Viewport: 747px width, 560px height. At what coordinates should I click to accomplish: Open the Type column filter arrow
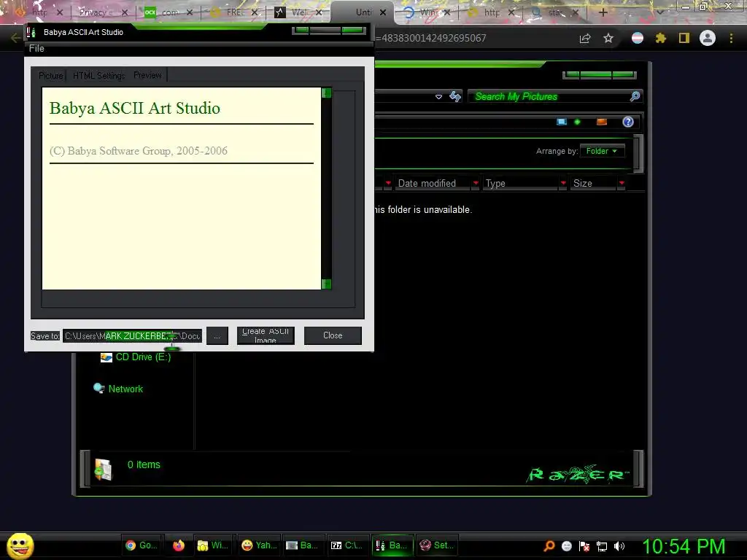(x=563, y=183)
